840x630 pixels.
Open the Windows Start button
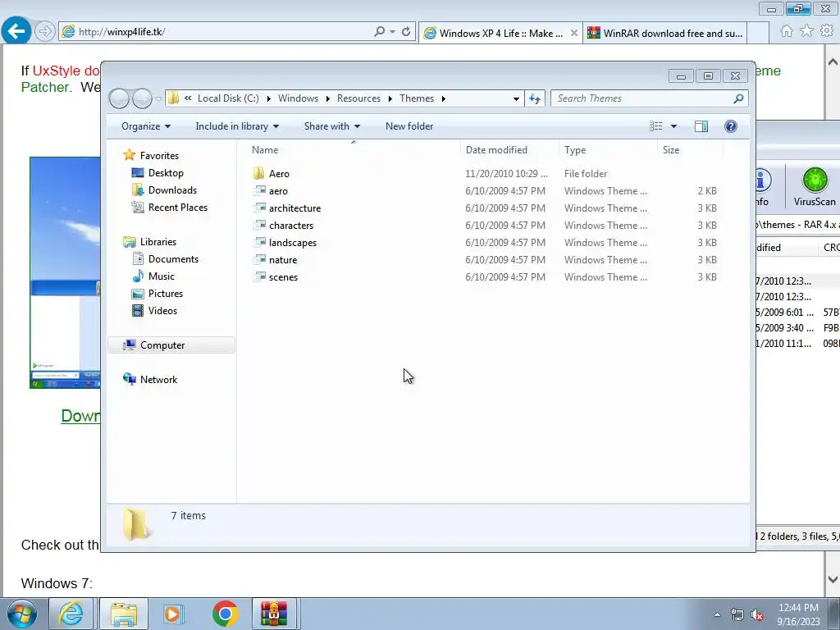tap(22, 614)
